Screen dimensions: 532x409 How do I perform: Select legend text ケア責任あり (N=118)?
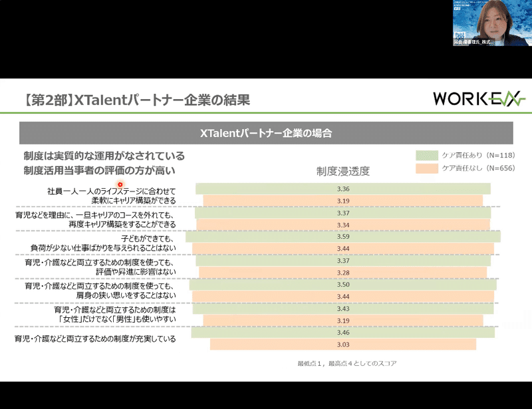click(478, 156)
